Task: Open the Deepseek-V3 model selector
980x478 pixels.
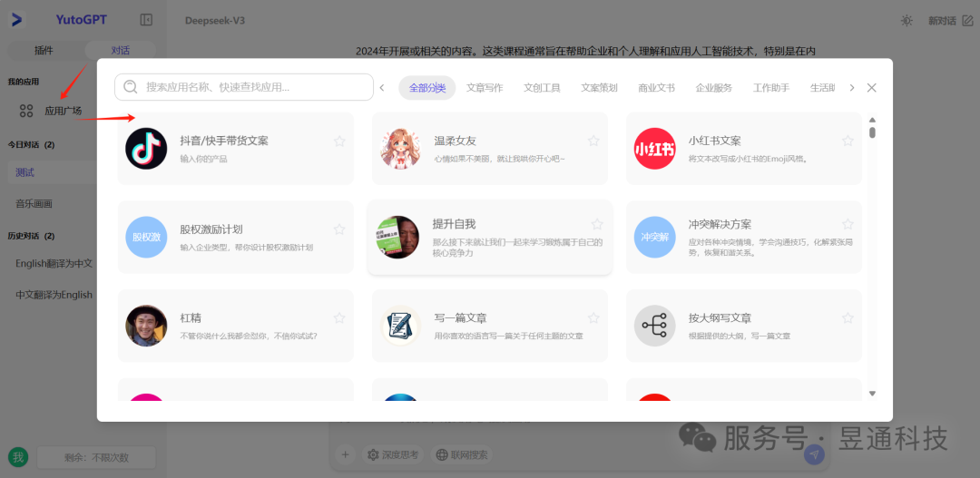Action: pyautogui.click(x=215, y=21)
